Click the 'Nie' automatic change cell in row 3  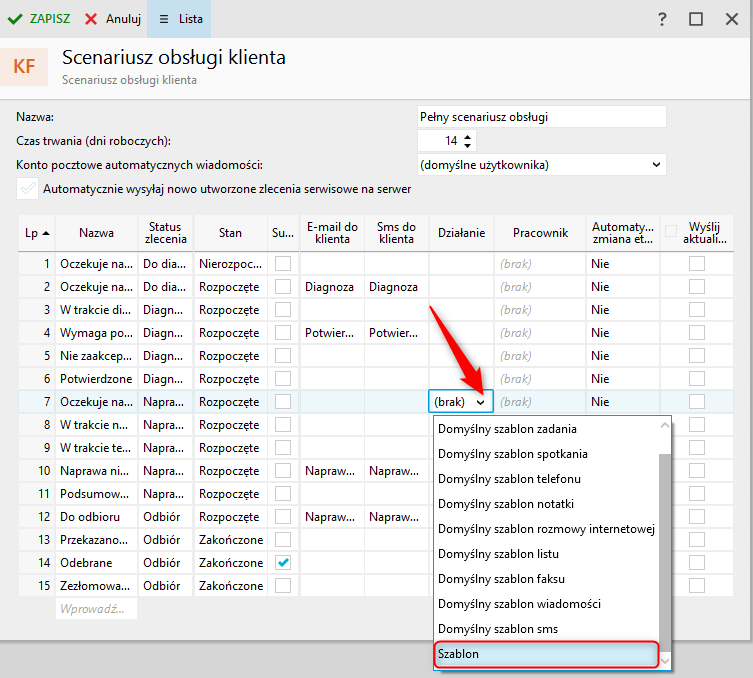click(x=623, y=310)
